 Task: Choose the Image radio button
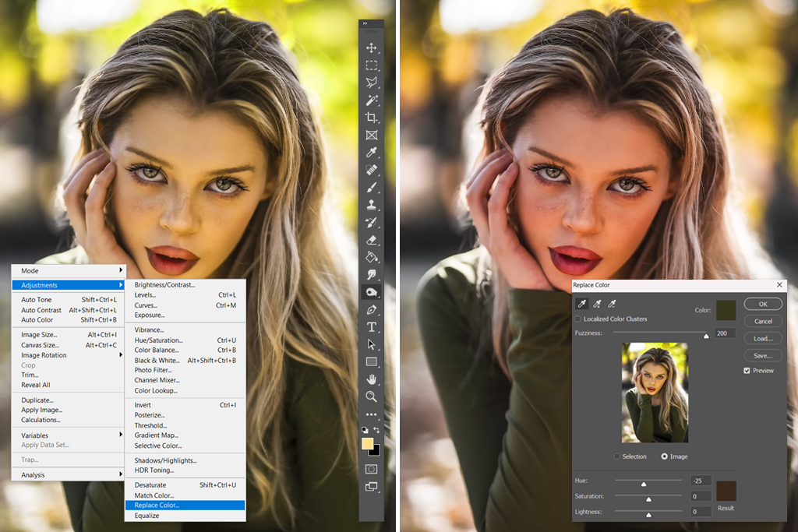[664, 456]
